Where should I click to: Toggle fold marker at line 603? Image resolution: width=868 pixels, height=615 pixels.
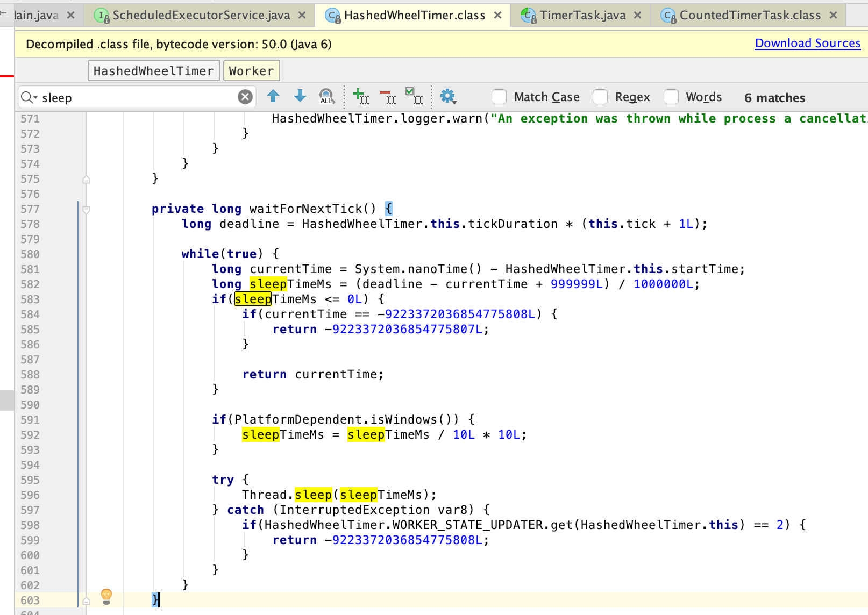[86, 601]
